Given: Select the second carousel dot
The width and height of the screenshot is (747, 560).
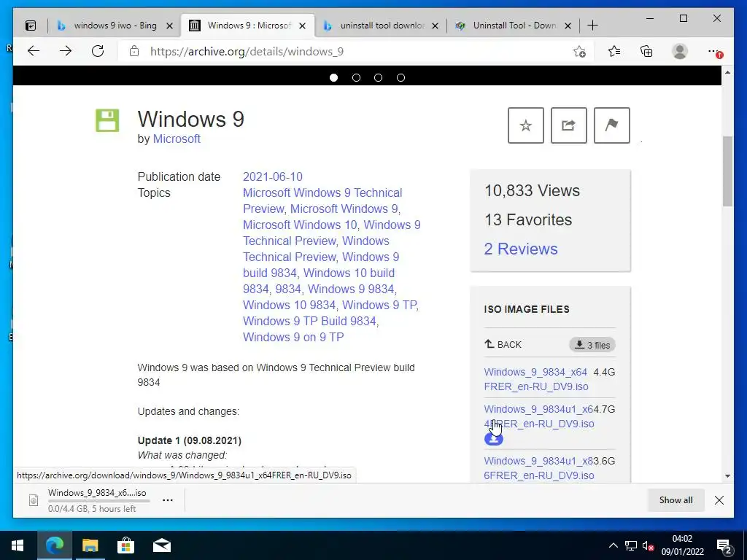Looking at the screenshot, I should click(356, 77).
